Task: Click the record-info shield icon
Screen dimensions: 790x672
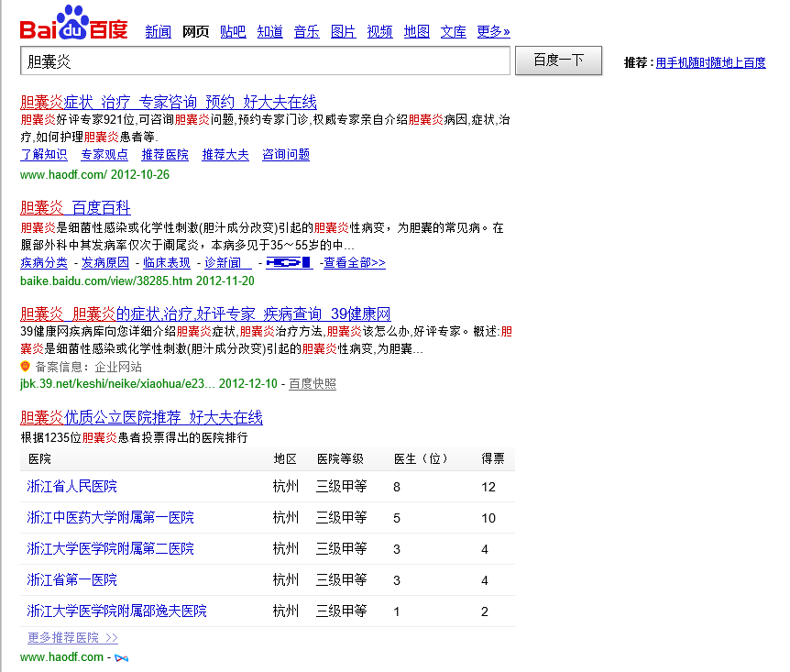Action: pyautogui.click(x=26, y=367)
